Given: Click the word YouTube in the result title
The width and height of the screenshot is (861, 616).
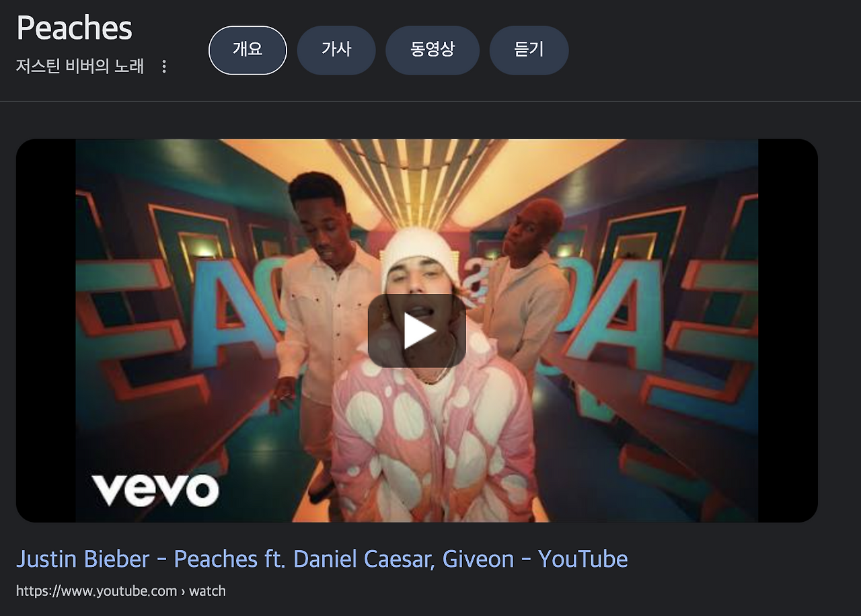Looking at the screenshot, I should 583,559.
